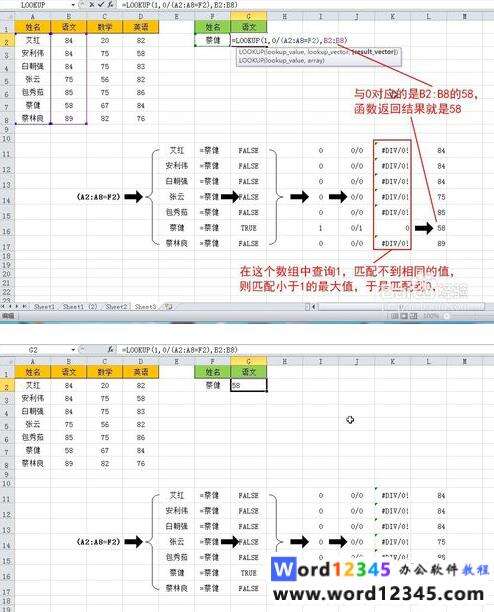Screen dimensions: 494x612
Task: Click the orange '数学' header cell in the upper window
Action: (x=105, y=27)
